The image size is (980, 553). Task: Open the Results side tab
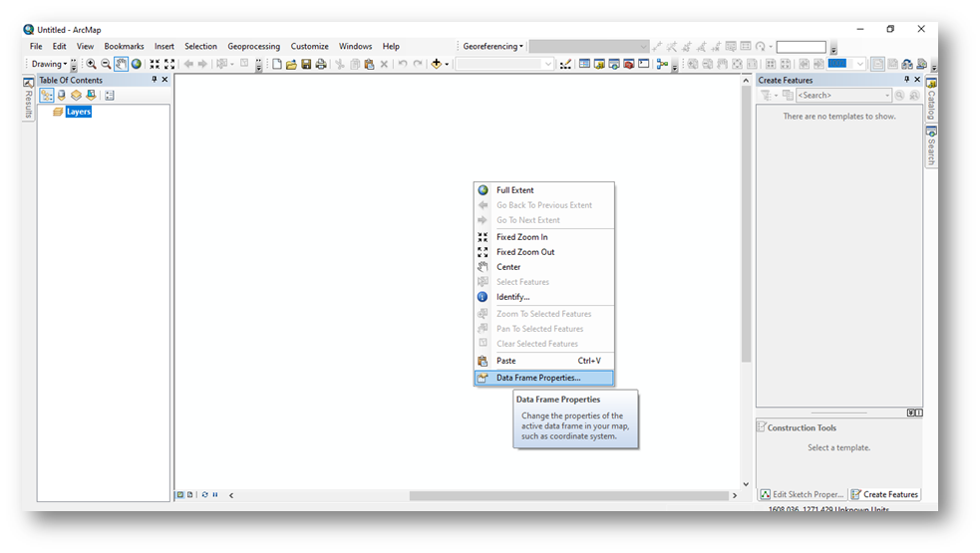click(28, 98)
